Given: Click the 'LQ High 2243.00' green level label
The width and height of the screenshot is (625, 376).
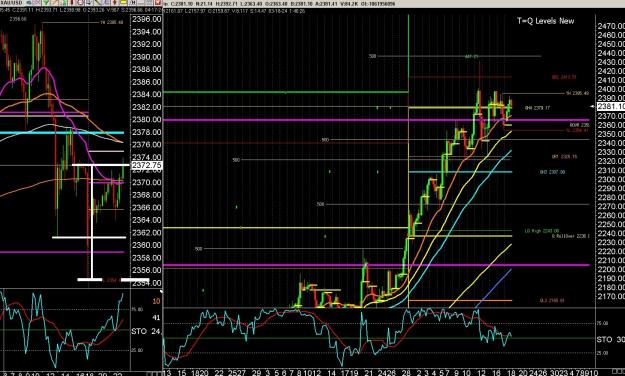Looking at the screenshot, I should (x=542, y=231).
